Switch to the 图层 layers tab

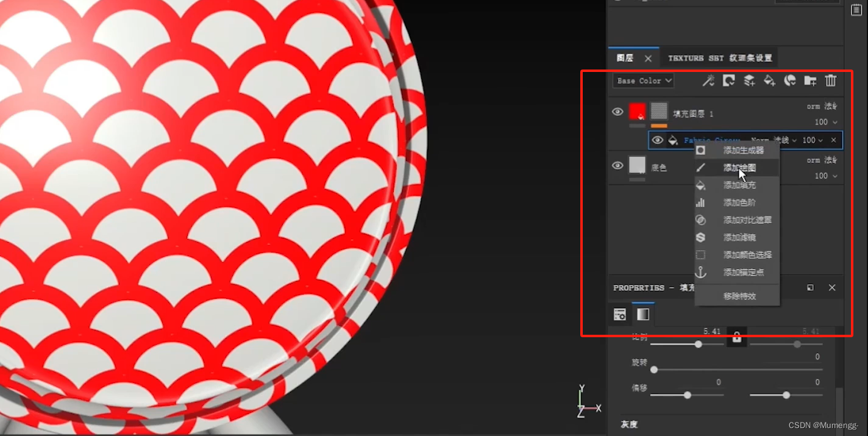tap(625, 59)
